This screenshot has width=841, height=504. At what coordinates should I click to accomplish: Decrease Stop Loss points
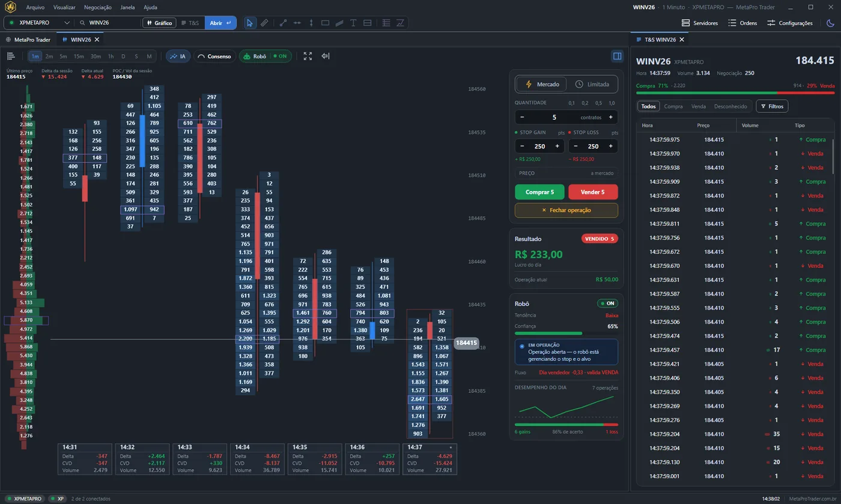point(575,146)
